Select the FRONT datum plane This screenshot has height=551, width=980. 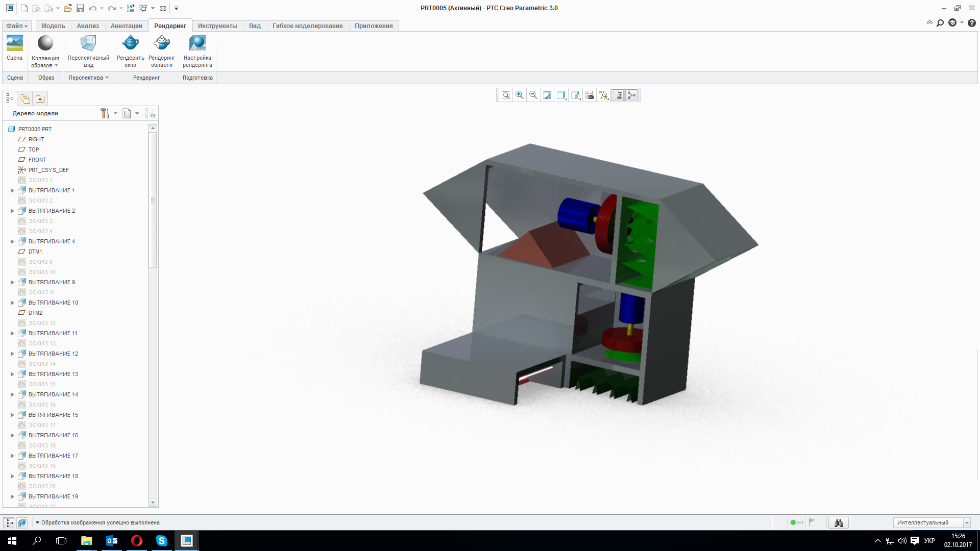[37, 160]
